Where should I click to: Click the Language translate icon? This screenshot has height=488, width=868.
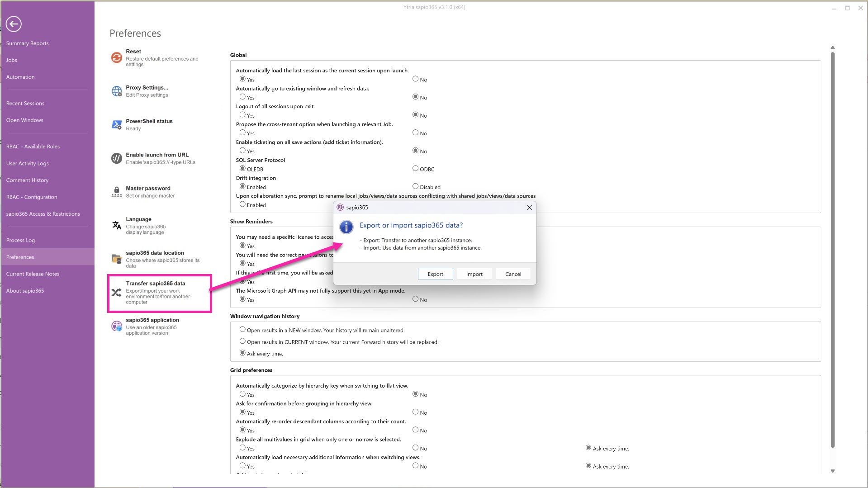[x=116, y=225]
